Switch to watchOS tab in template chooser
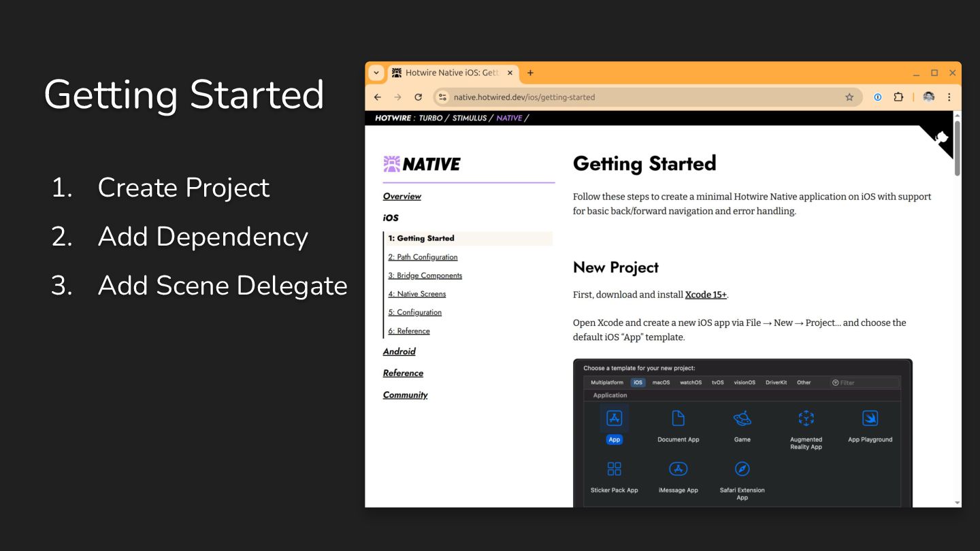This screenshot has height=551, width=980. (691, 382)
